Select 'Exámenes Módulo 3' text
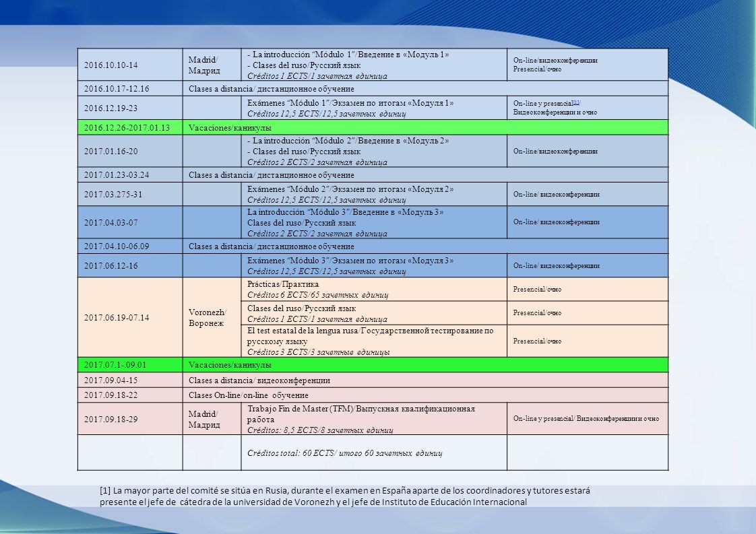The height and width of the screenshot is (534, 756). pos(350,260)
